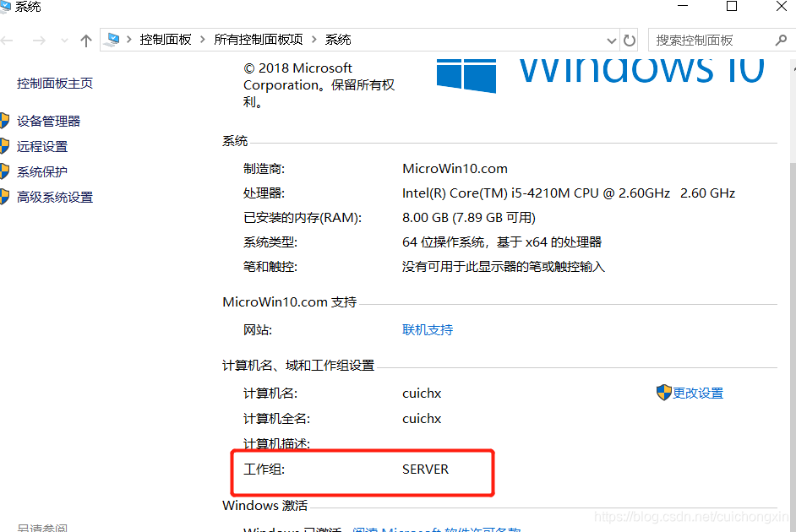Focus the 搜索控制面板 search field

coord(711,40)
